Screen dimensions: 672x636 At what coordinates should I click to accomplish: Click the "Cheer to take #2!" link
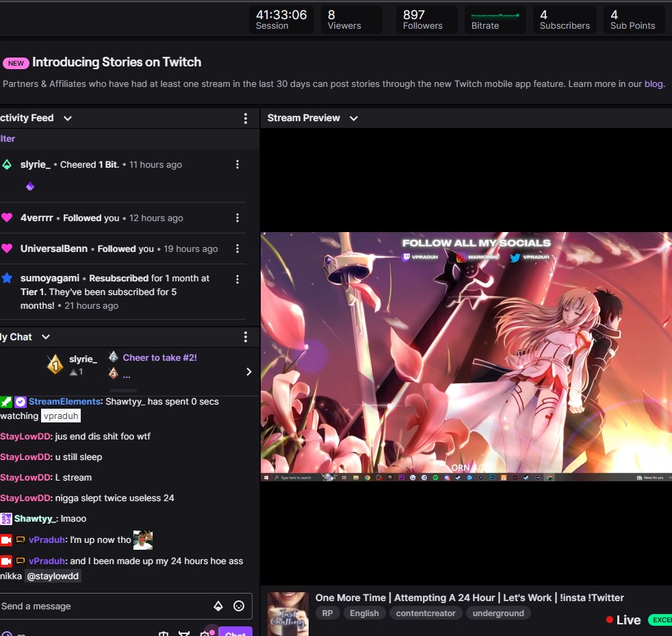pyautogui.click(x=160, y=357)
